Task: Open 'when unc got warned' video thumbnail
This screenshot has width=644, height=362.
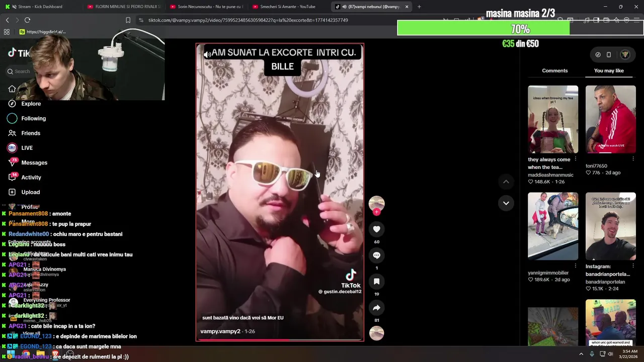Action: [x=611, y=323]
